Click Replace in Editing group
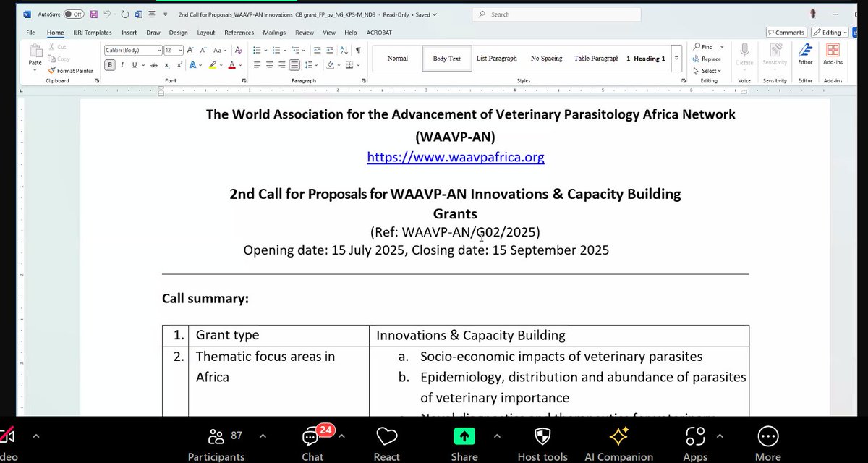This screenshot has width=868, height=463. click(x=707, y=59)
